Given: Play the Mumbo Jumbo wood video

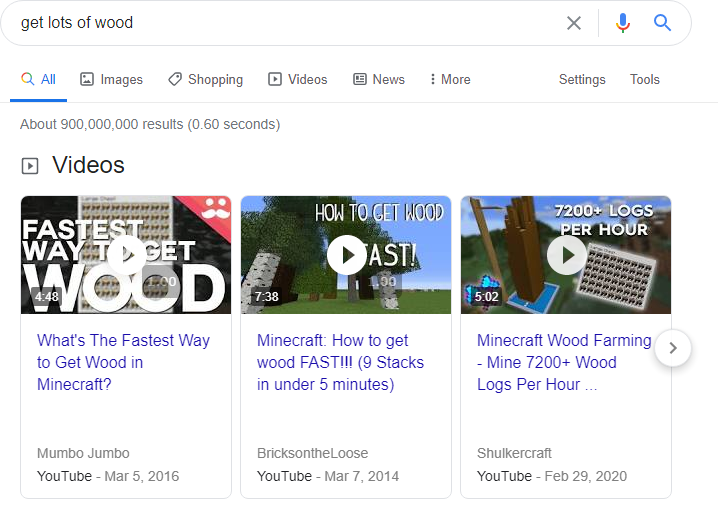Looking at the screenshot, I should coord(126,255).
